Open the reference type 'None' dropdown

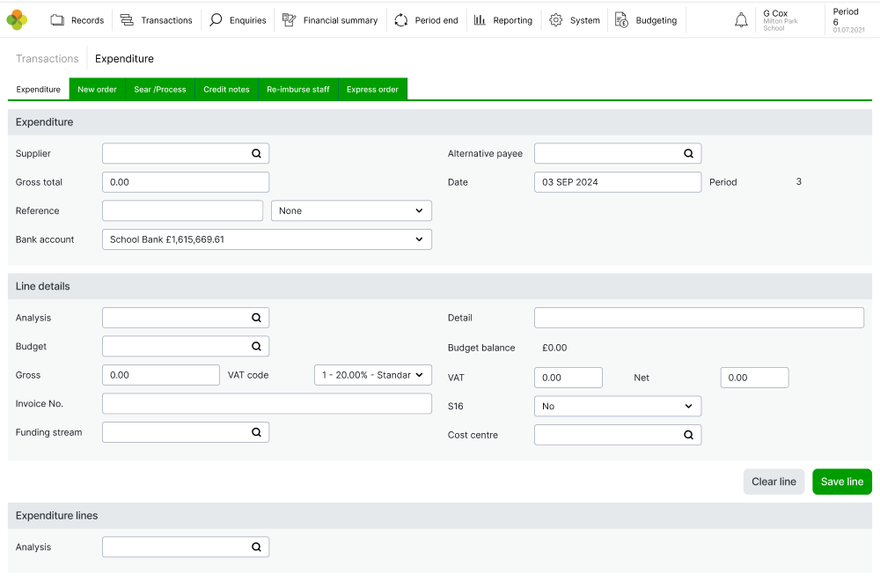coord(350,211)
